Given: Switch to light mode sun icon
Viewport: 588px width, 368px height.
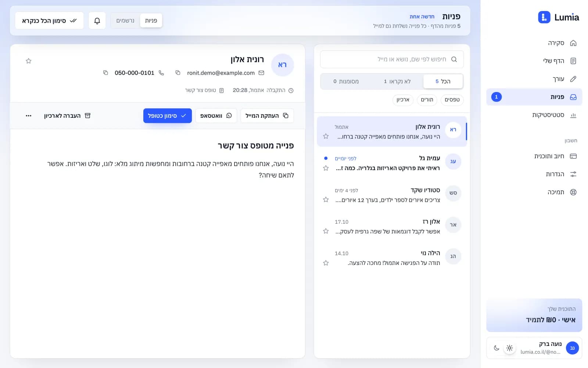Looking at the screenshot, I should [x=509, y=348].
